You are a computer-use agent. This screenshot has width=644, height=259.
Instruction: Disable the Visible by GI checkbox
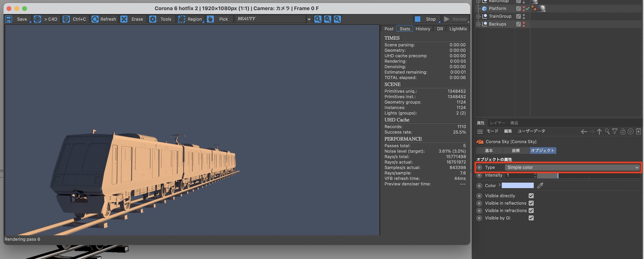click(531, 218)
